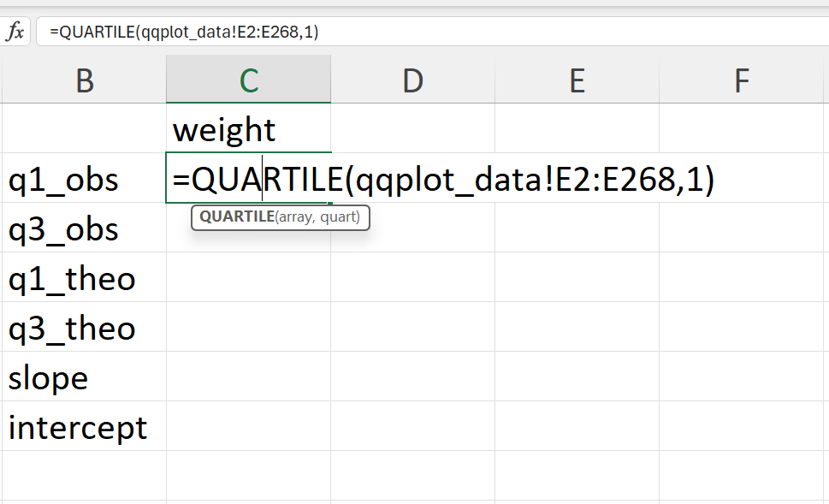This screenshot has width=829, height=504.
Task: Select column C header
Action: pos(248,80)
